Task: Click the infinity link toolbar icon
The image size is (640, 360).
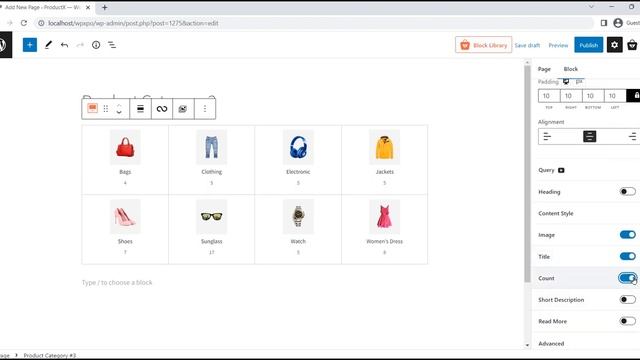Action: [x=162, y=109]
